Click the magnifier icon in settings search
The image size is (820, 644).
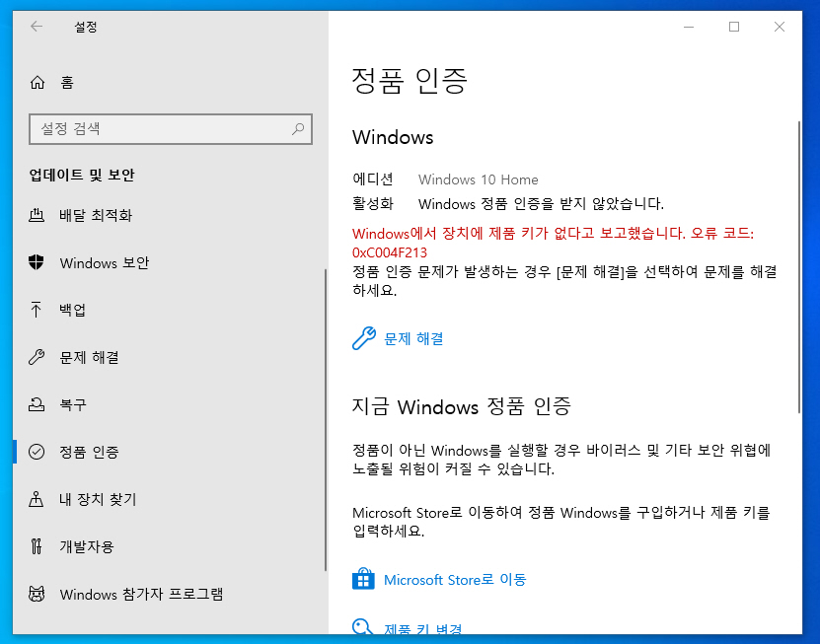point(298,128)
